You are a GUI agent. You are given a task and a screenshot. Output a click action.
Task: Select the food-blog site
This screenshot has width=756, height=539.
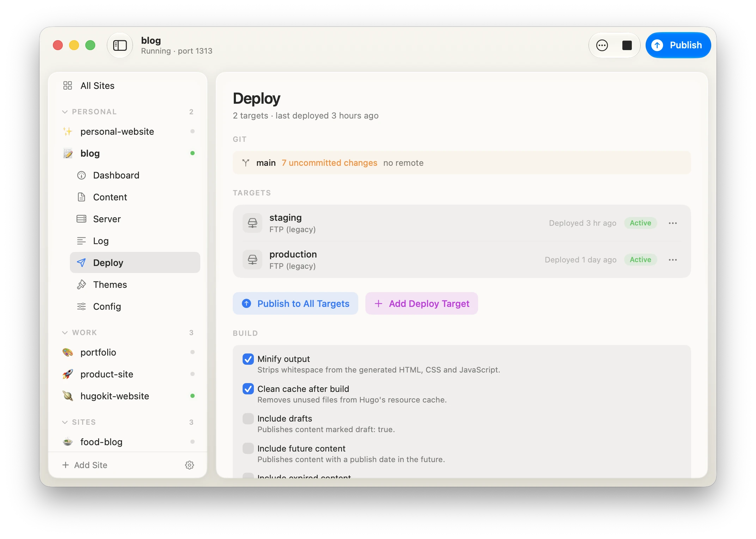(x=128, y=442)
